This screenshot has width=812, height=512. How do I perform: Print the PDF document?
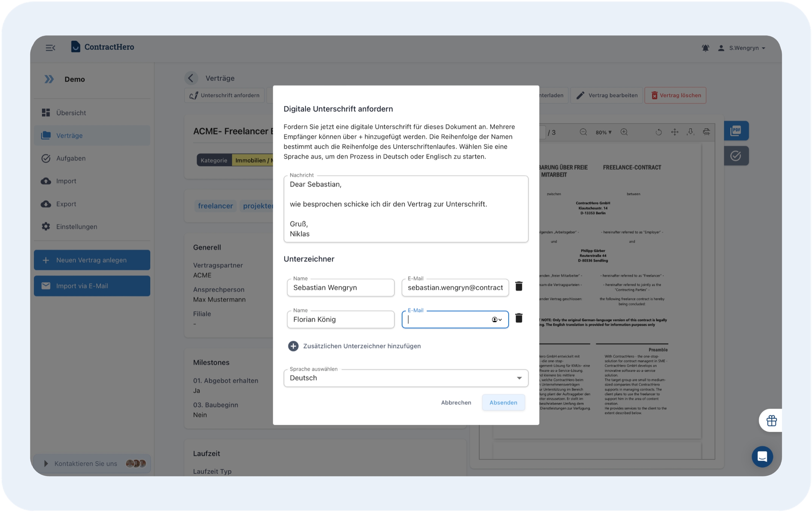tap(706, 132)
